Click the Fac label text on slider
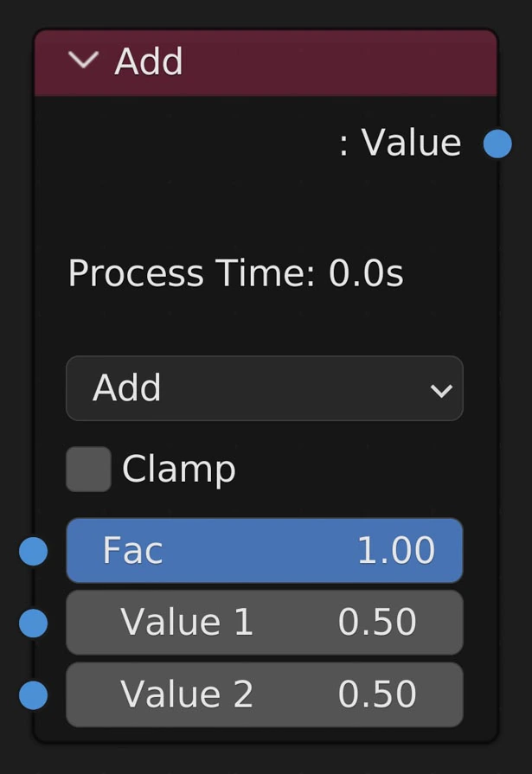 (132, 551)
